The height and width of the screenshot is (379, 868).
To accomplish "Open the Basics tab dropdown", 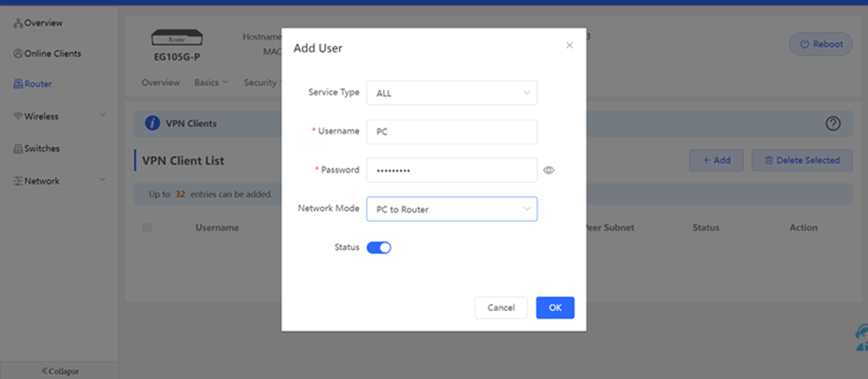I will [x=211, y=83].
